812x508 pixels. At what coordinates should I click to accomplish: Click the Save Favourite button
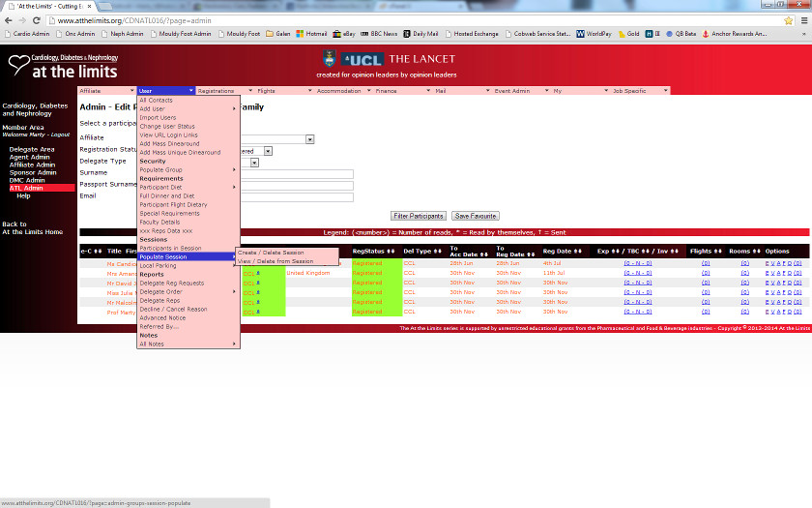[x=476, y=216]
